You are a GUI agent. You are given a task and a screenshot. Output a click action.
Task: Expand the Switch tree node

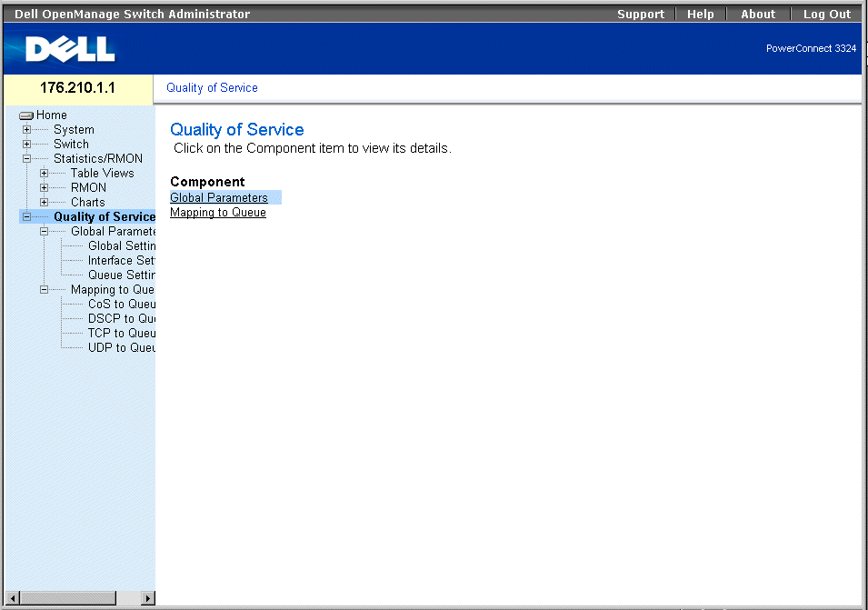tap(26, 144)
